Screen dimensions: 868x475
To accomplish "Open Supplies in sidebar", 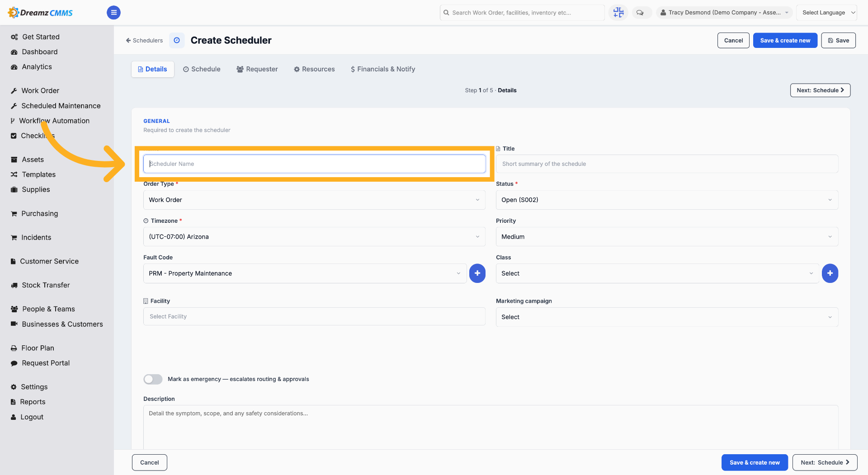I will click(31, 189).
